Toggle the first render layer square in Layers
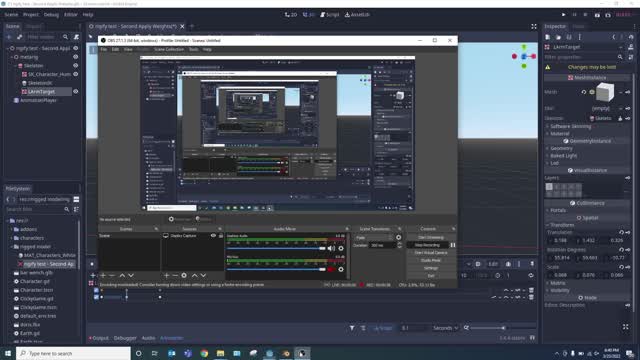 tap(549, 187)
